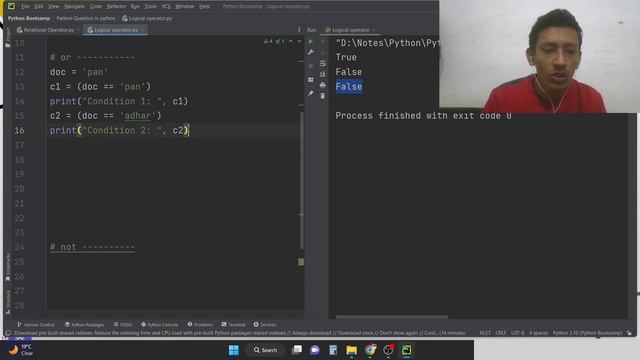Open the Terminal tool window

click(x=233, y=324)
